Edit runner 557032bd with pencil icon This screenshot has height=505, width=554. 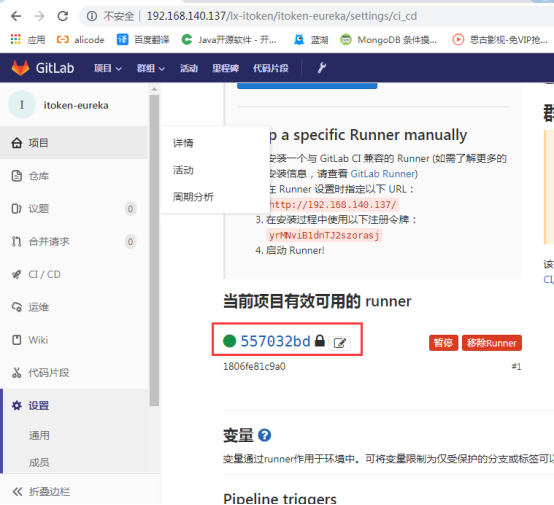(x=340, y=343)
